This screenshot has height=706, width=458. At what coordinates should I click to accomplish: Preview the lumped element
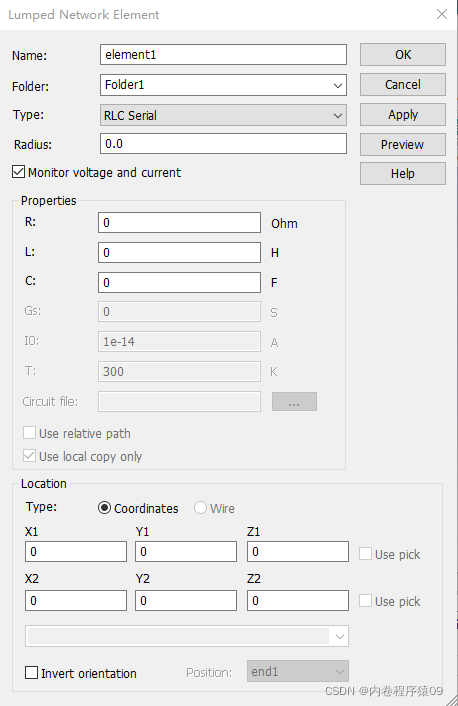click(403, 144)
